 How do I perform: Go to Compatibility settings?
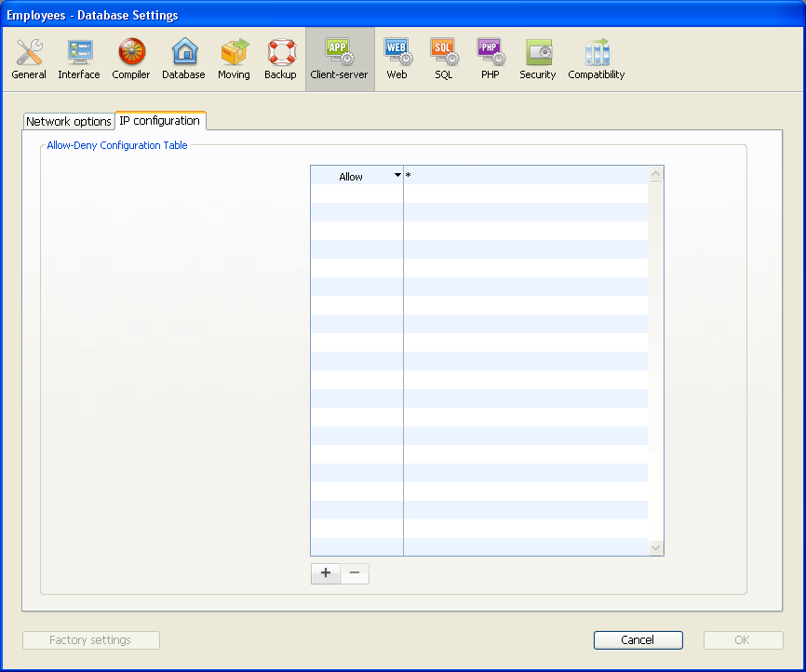tap(597, 60)
